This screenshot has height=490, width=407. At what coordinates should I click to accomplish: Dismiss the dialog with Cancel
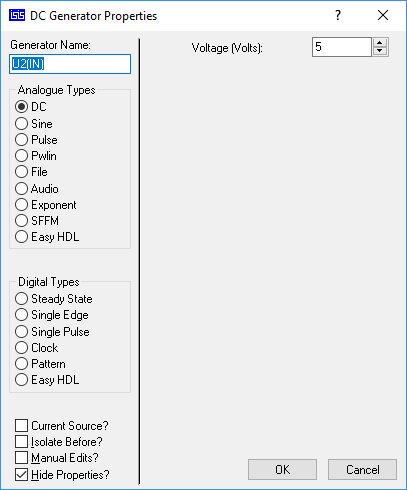click(x=362, y=470)
